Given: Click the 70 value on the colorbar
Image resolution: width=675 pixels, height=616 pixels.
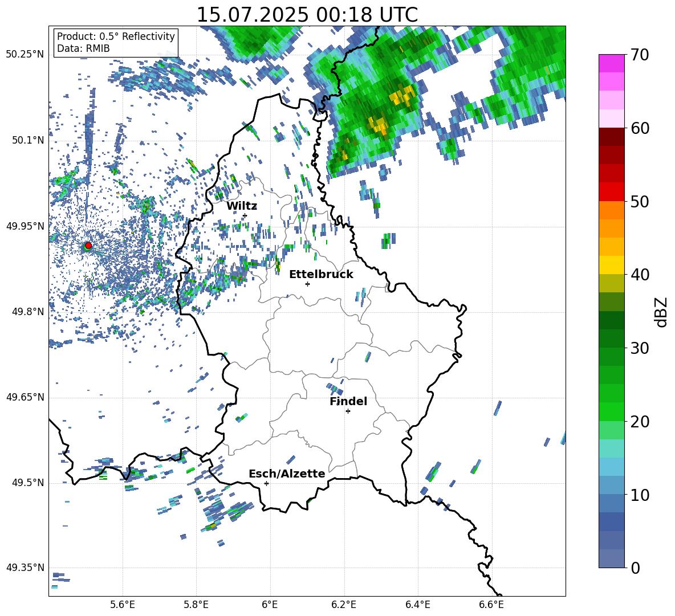Looking at the screenshot, I should tap(640, 55).
